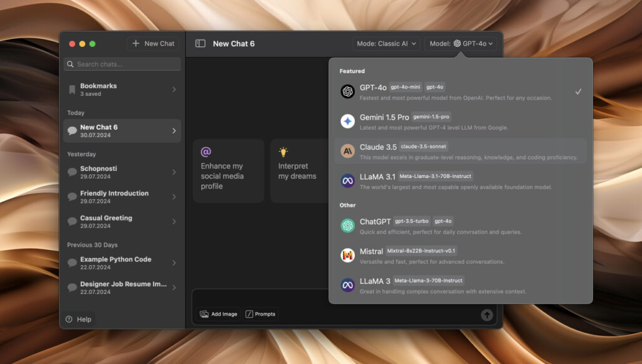Viewport: 642px width, 364px height.
Task: Click the checkmark next to GPT-4o
Action: tap(577, 91)
